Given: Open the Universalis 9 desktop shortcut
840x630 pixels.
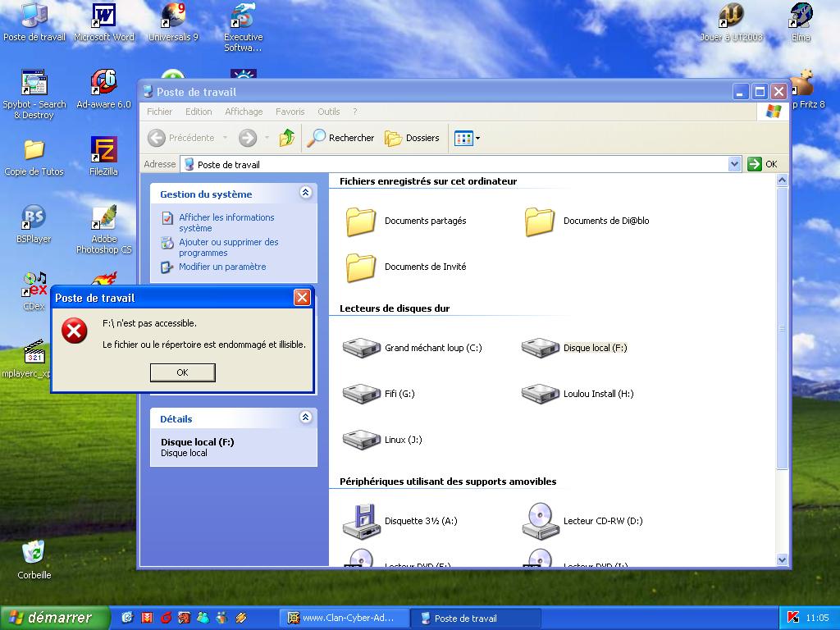Looking at the screenshot, I should coord(173,23).
